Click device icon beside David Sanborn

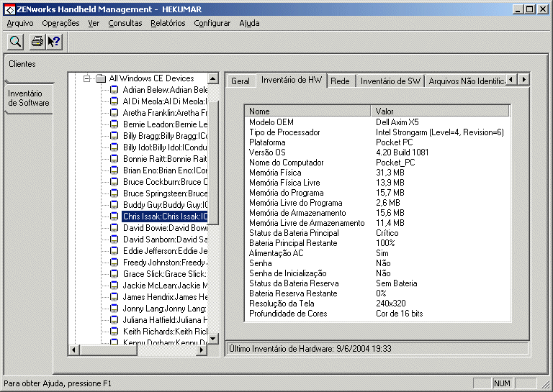coord(114,240)
